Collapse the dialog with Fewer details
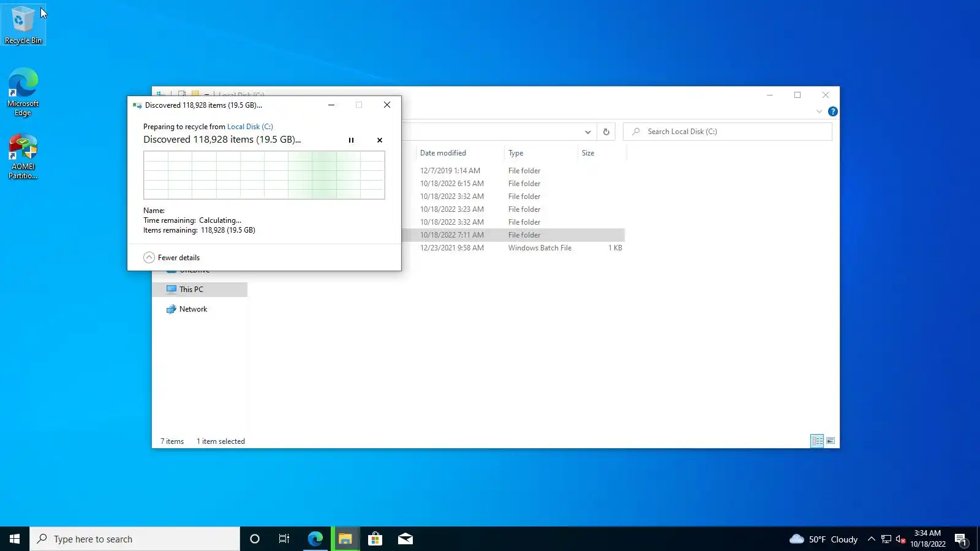This screenshot has height=551, width=980. pyautogui.click(x=171, y=258)
